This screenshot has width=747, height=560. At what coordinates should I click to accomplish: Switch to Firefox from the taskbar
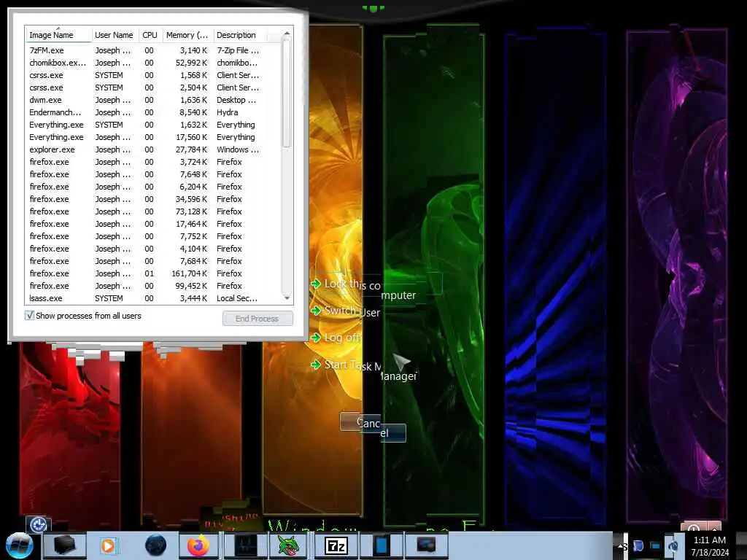pyautogui.click(x=198, y=545)
